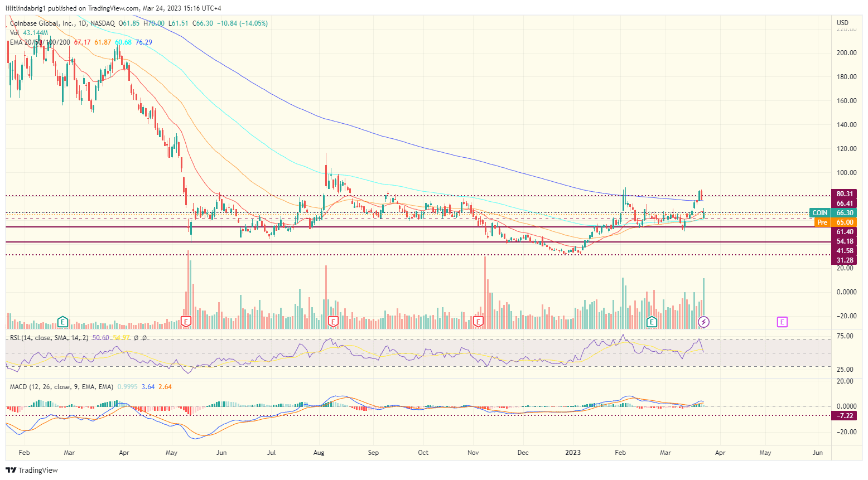Click the May earnings "E" marker

click(185, 322)
